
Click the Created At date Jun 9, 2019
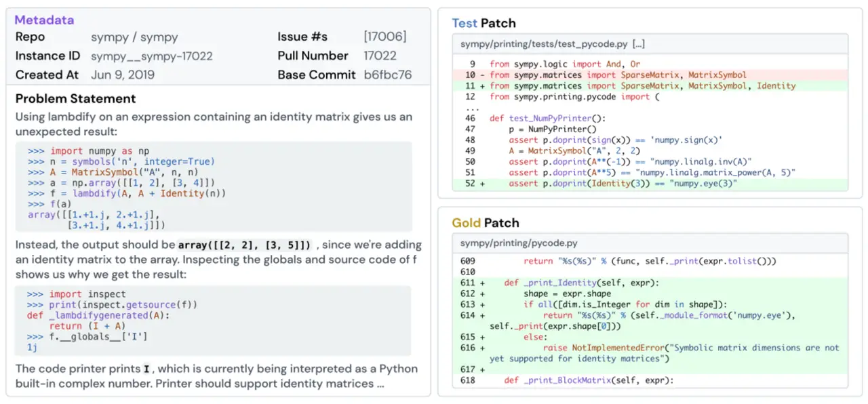click(122, 75)
